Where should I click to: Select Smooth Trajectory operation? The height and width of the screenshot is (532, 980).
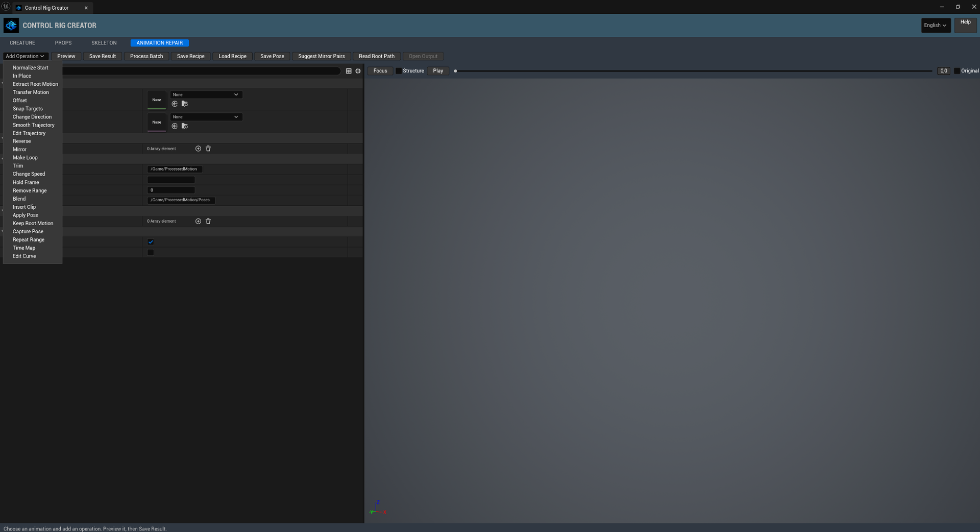point(33,125)
